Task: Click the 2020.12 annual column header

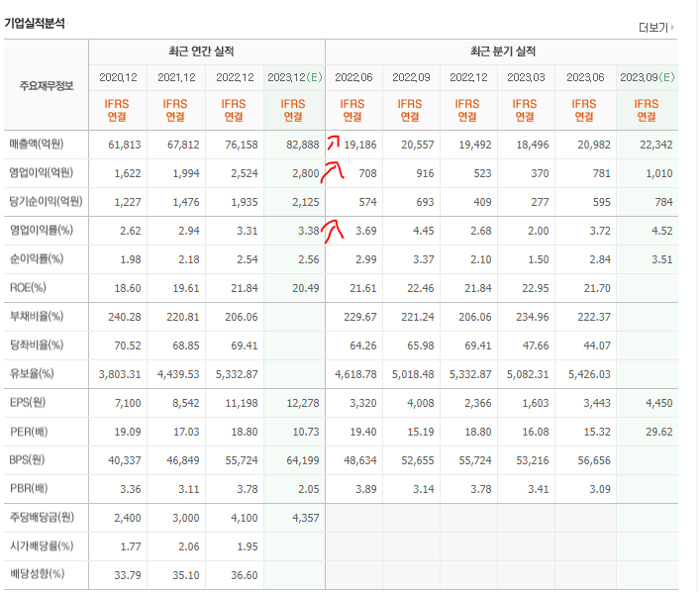Action: 118,77
